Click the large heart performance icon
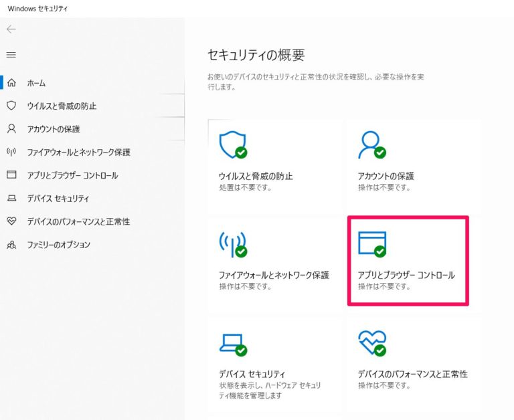 tap(372, 343)
